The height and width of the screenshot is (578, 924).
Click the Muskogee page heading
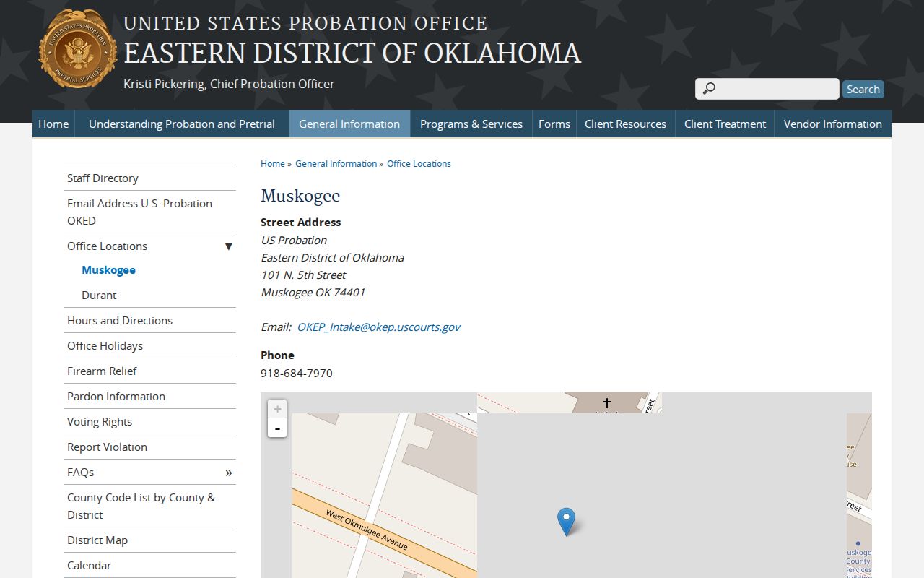pos(300,196)
